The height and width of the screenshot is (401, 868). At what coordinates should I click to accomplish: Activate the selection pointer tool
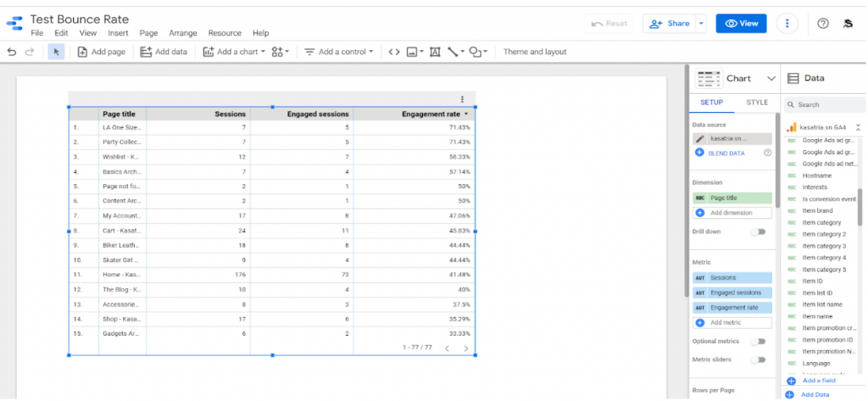pos(57,52)
